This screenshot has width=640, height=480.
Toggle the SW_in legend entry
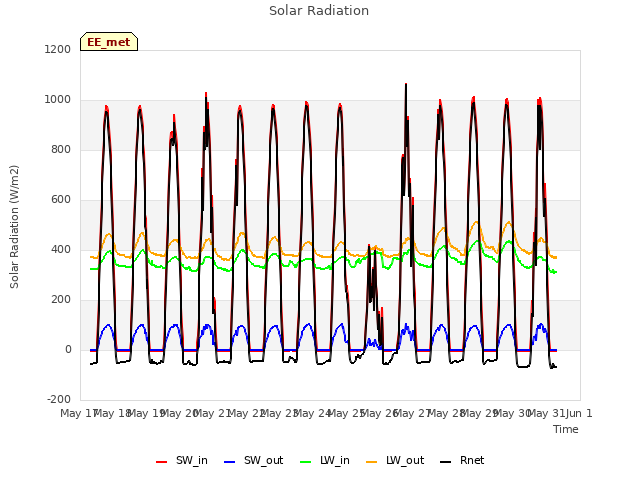[182, 460]
